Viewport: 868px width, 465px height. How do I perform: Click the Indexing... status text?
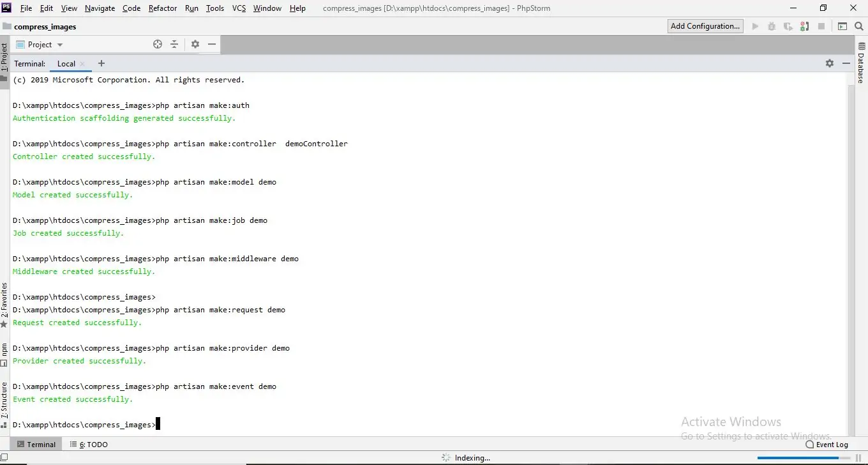point(472,458)
